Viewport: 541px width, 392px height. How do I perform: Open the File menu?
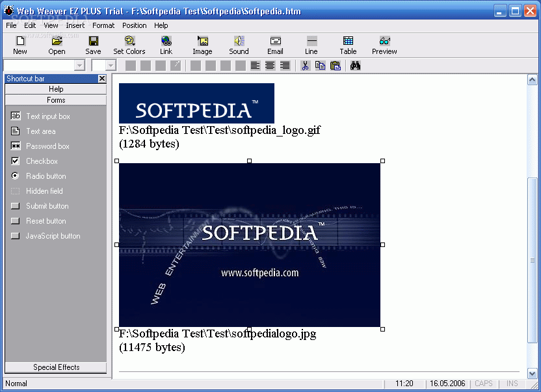(x=11, y=25)
